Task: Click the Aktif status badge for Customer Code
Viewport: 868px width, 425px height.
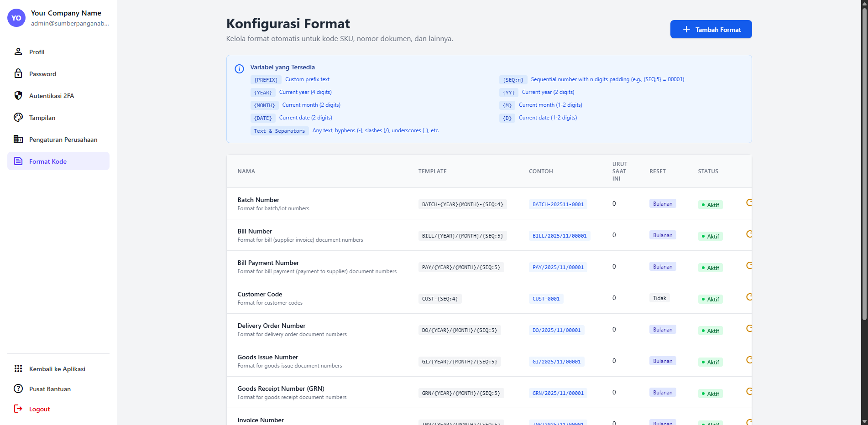Action: point(710,299)
